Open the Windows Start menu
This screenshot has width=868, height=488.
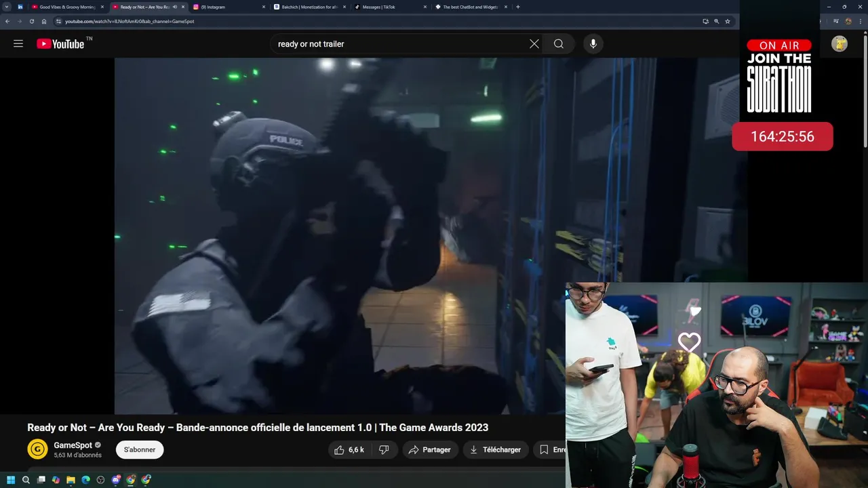coord(11,480)
